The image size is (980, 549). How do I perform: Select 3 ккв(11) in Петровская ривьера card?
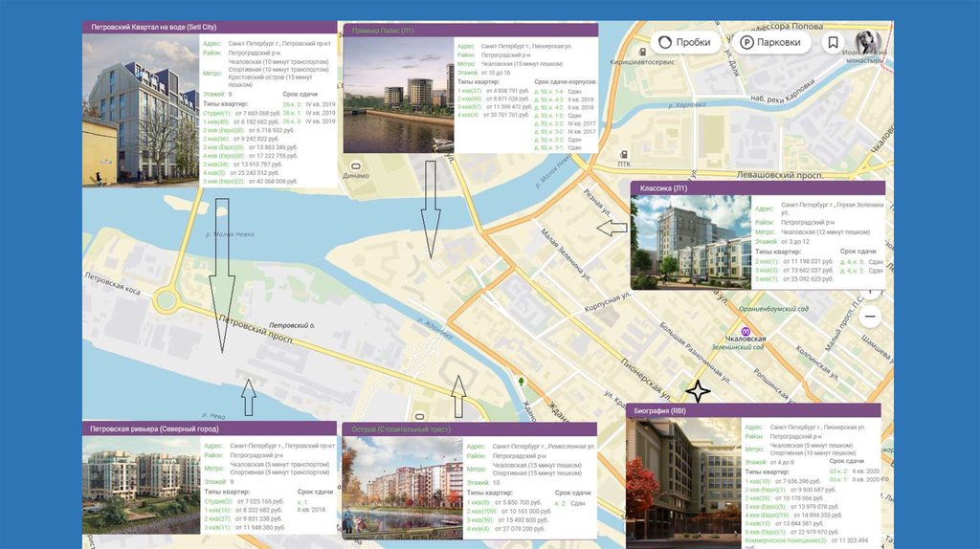point(217,528)
